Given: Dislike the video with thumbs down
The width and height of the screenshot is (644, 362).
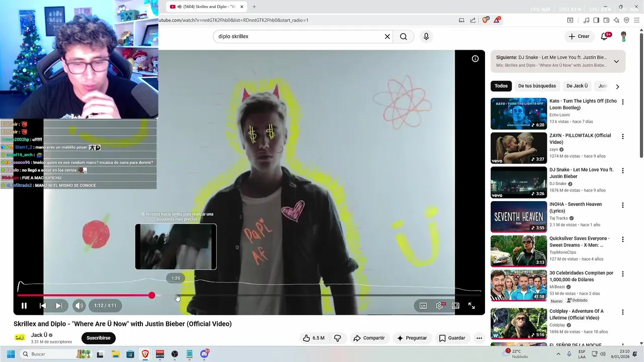Looking at the screenshot, I should [338, 338].
